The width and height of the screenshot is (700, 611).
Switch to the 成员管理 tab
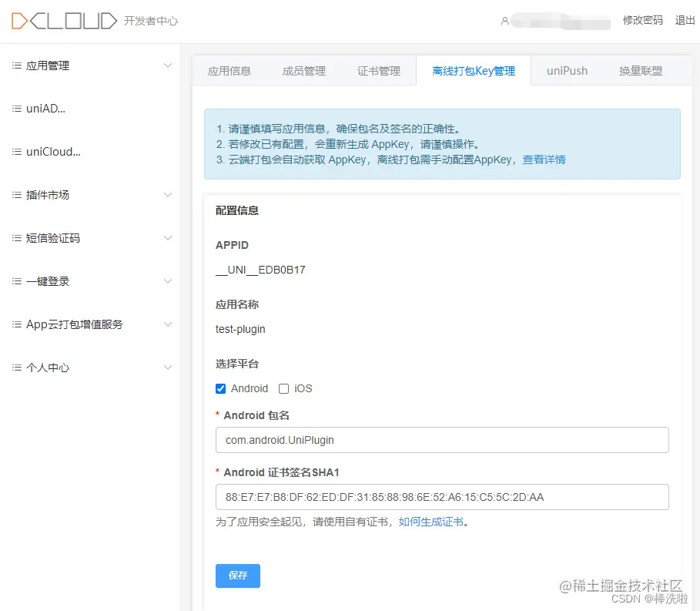pos(304,71)
